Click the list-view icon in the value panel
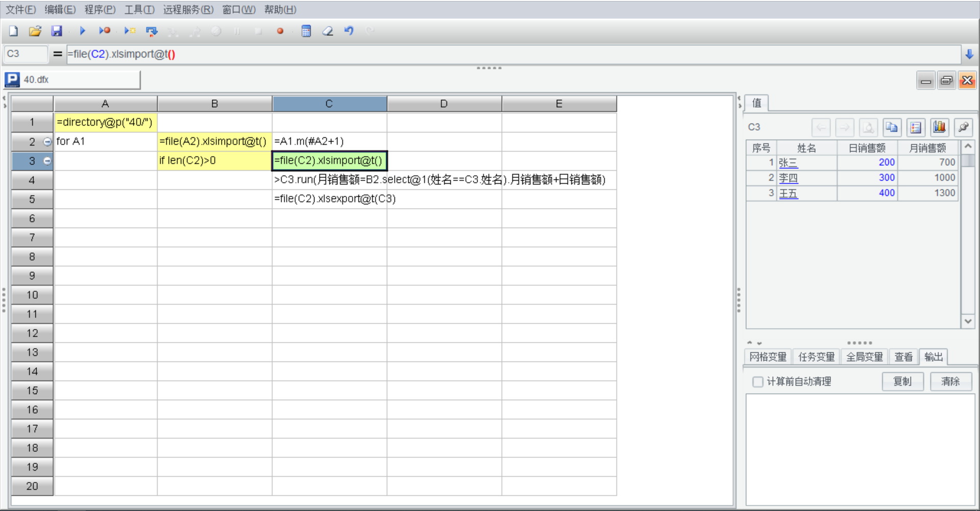The image size is (980, 511). tap(916, 127)
